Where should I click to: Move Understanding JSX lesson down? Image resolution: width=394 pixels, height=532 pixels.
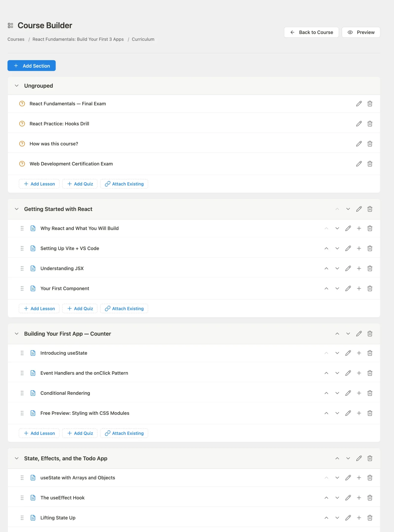(x=337, y=268)
